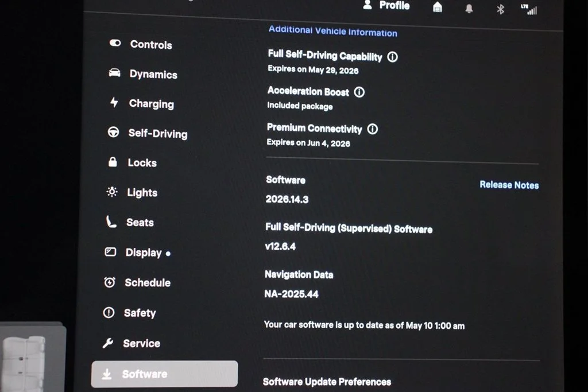
Task: Tap the Software Update Preferences heading
Action: (327, 382)
